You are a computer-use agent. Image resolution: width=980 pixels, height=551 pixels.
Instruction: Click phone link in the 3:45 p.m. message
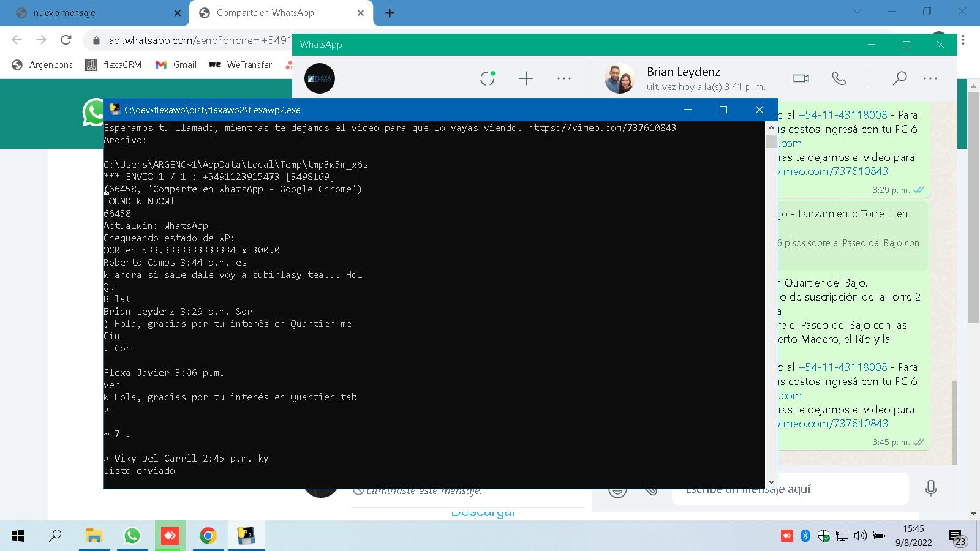(x=843, y=367)
